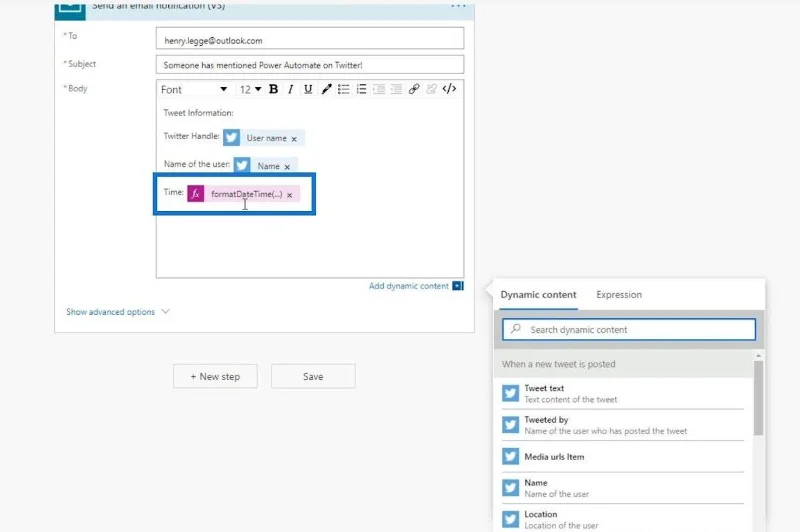Image resolution: width=800 pixels, height=532 pixels.
Task: Click Twitter icon next to Tweet text
Action: point(510,393)
